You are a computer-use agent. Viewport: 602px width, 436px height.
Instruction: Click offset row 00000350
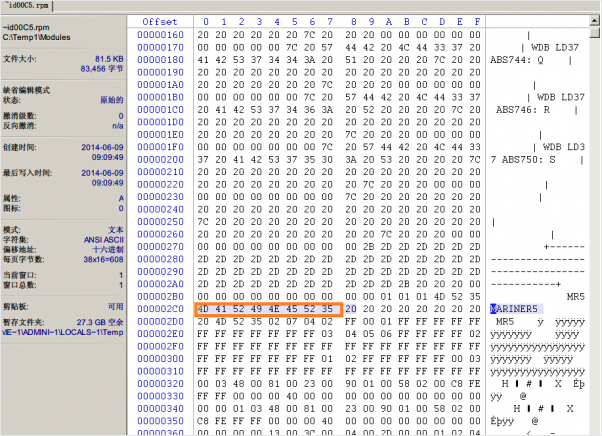(x=160, y=421)
